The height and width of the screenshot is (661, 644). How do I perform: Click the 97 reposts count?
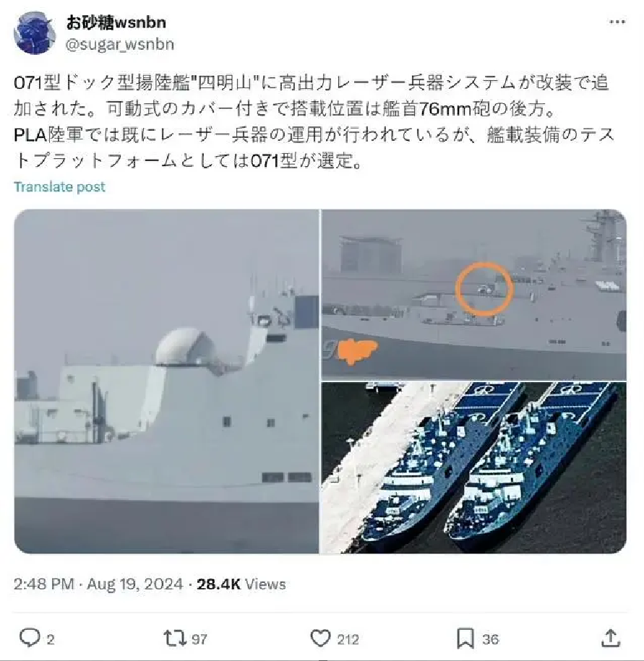click(x=199, y=639)
